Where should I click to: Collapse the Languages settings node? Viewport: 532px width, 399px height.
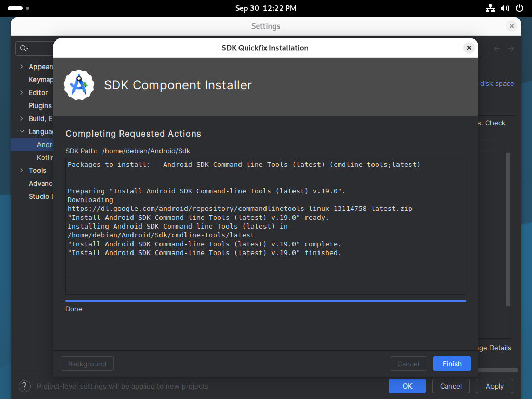(x=21, y=131)
